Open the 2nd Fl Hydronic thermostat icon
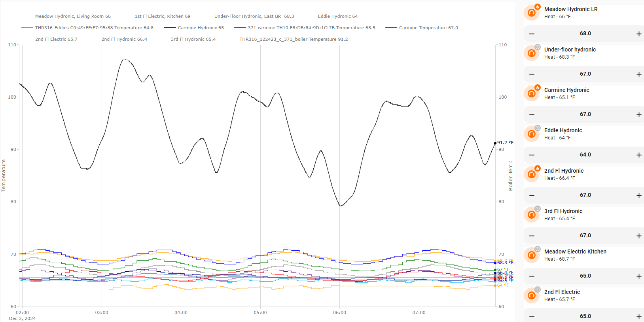The height and width of the screenshot is (322, 644). click(532, 174)
